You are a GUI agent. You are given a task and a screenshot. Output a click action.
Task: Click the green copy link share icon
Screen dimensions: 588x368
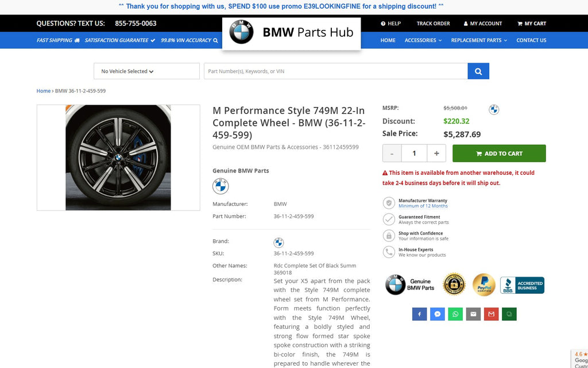pyautogui.click(x=509, y=315)
